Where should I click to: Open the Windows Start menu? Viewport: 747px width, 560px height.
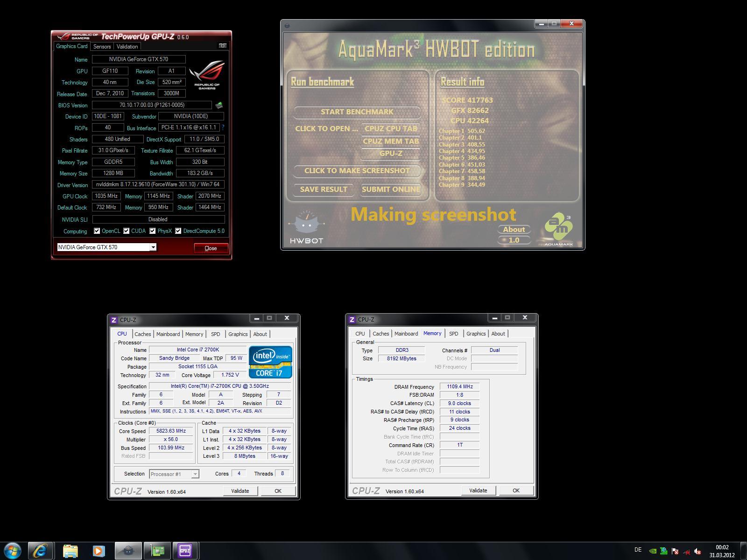(x=12, y=551)
